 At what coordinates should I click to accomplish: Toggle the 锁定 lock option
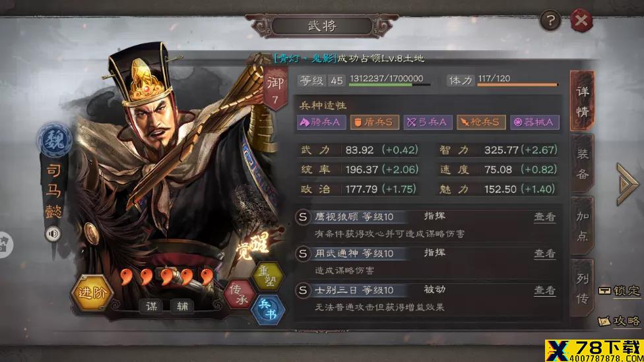(619, 291)
